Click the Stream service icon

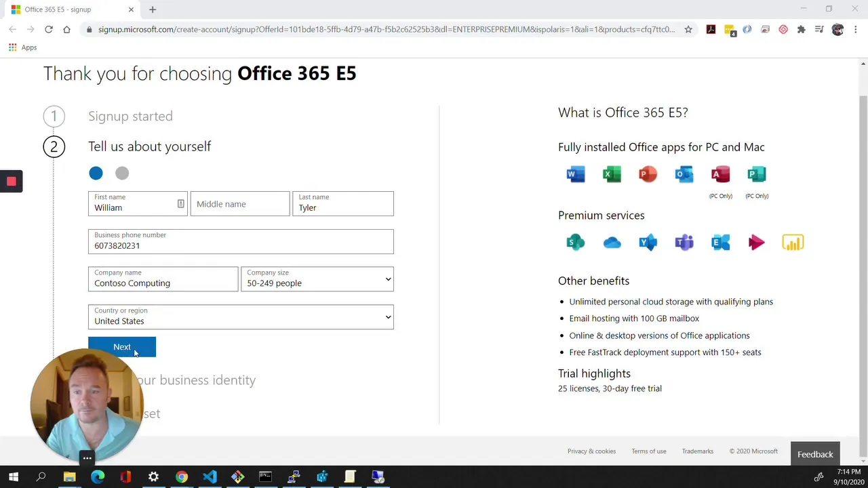tap(757, 242)
